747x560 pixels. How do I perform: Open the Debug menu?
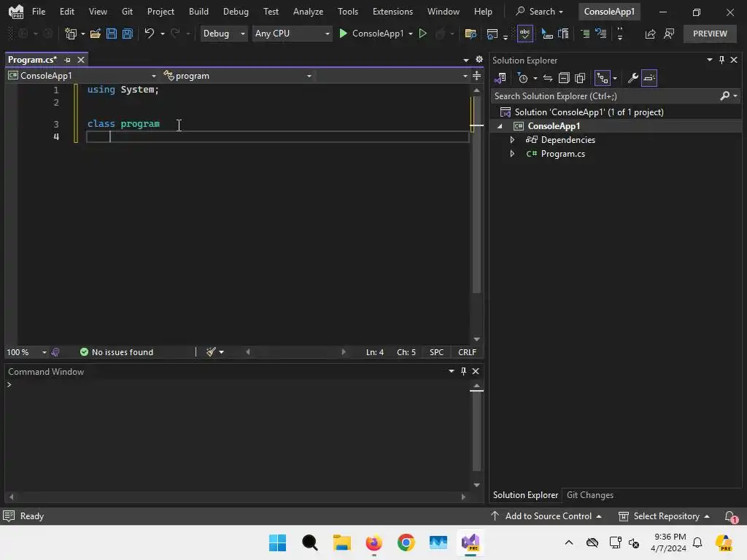tap(236, 12)
